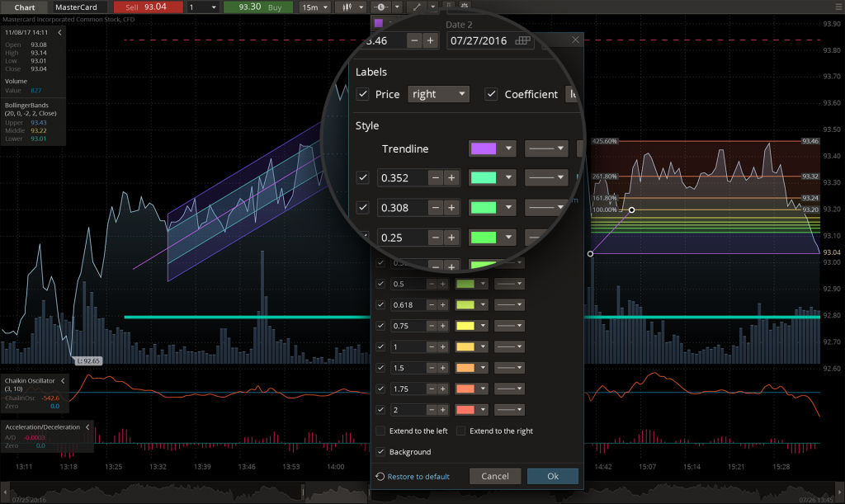
Task: Open the Trendline line-style dropdown
Action: click(545, 148)
